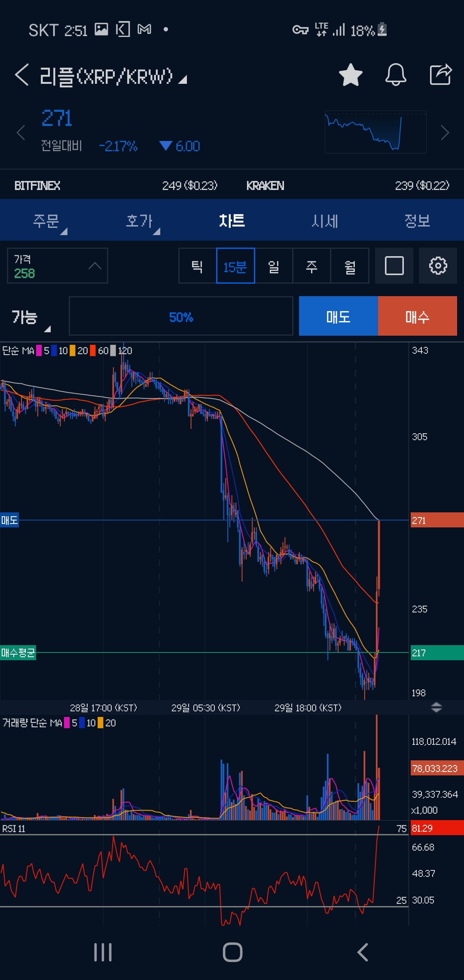Tap the 50% quantity ratio field
This screenshot has height=980, width=464.
click(181, 317)
